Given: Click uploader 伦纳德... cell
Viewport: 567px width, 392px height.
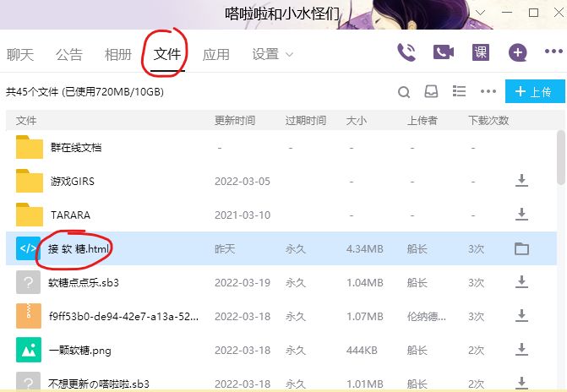Looking at the screenshot, I should click(427, 317).
